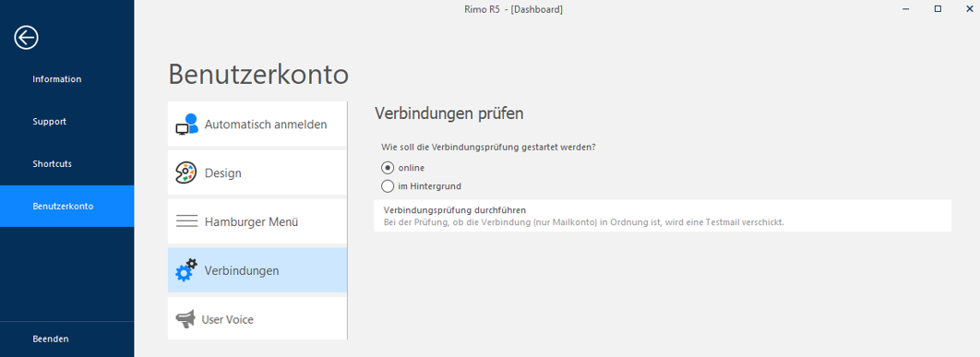Select the im Hintergrund radio button
Image resolution: width=980 pixels, height=357 pixels.
pyautogui.click(x=388, y=185)
